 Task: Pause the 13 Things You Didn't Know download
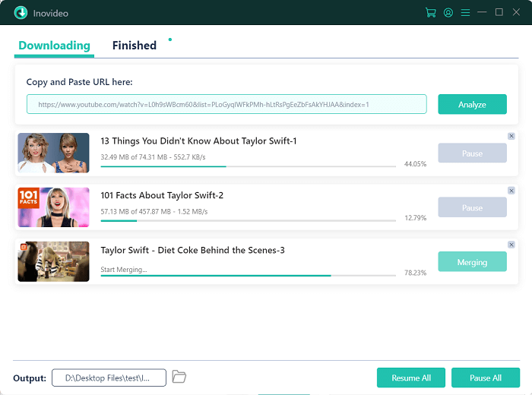472,153
